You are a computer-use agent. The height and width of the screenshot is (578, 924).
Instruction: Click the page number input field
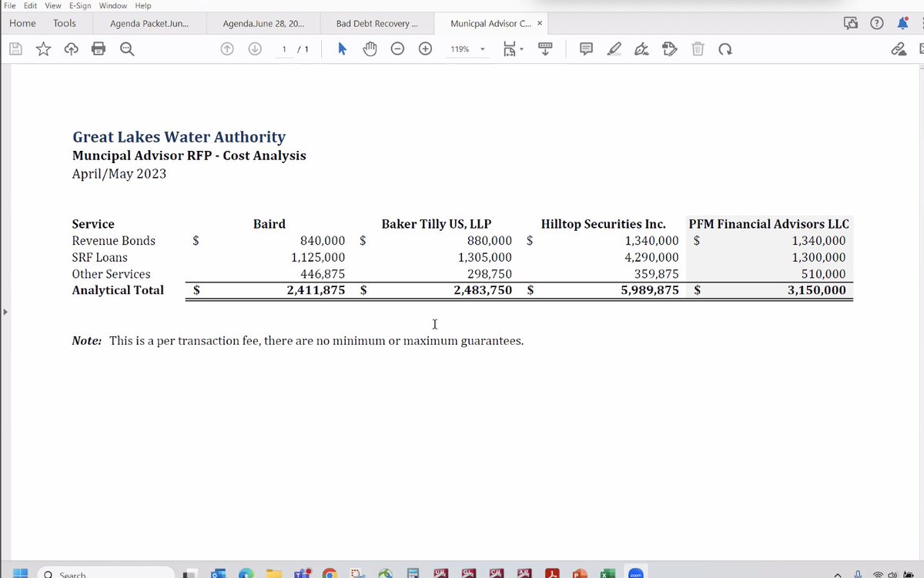coord(284,49)
